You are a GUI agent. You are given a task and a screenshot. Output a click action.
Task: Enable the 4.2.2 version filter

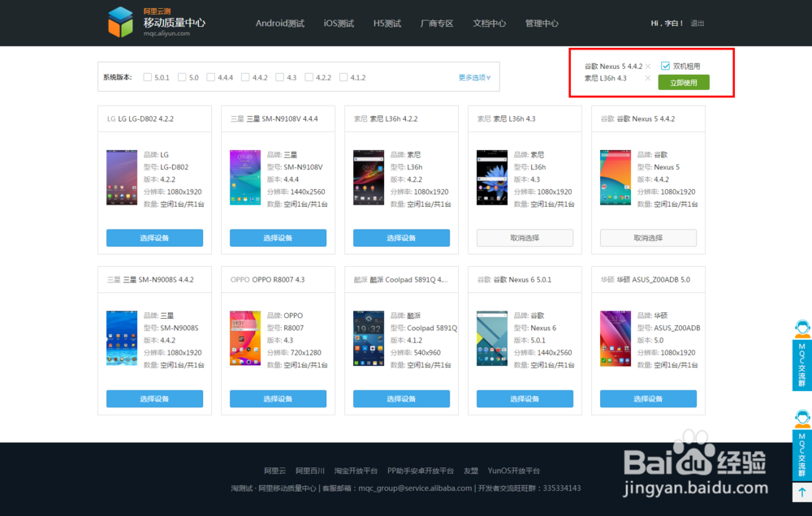pos(309,77)
